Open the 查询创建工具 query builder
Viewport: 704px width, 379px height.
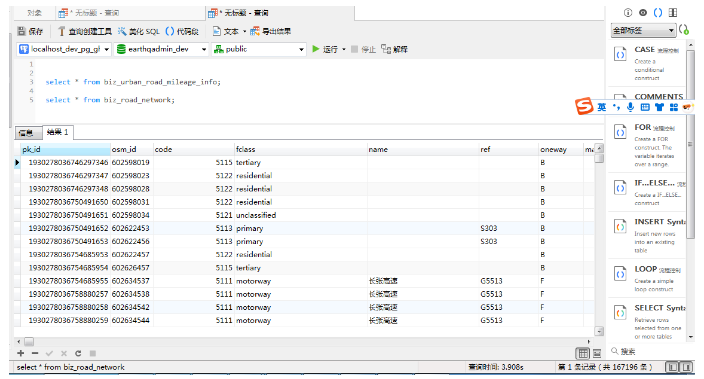pyautogui.click(x=85, y=31)
